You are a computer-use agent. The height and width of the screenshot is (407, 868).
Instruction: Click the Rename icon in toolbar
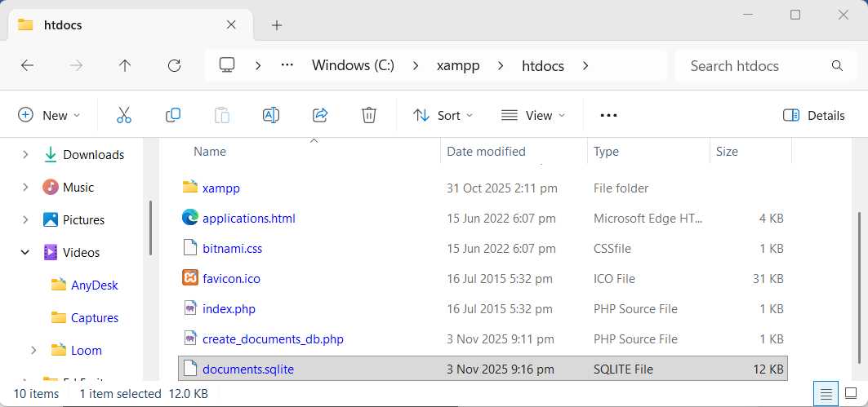coord(271,115)
